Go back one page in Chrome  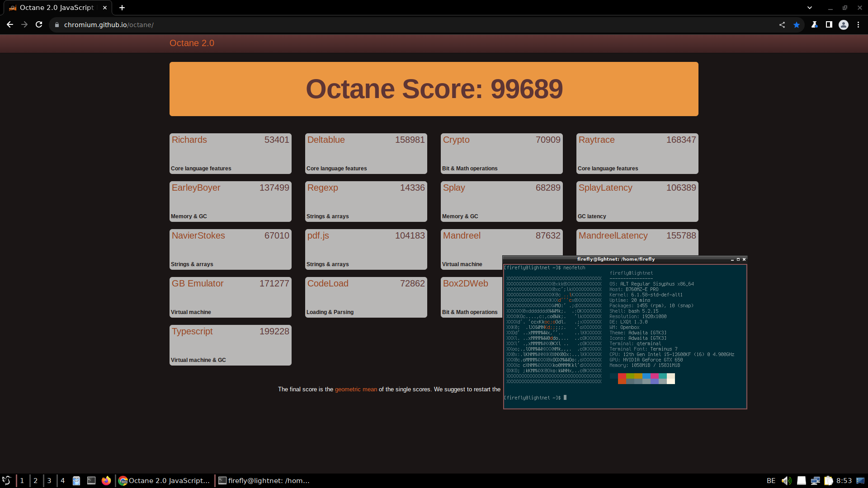click(x=9, y=25)
